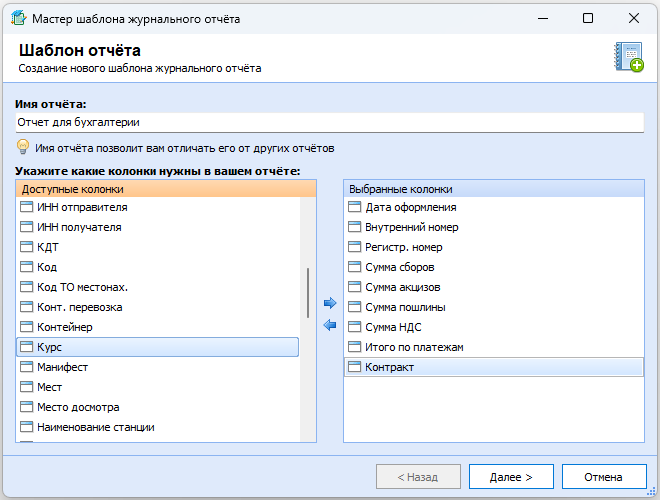
Task: Click the Доступные колонки list header
Action: click(166, 188)
